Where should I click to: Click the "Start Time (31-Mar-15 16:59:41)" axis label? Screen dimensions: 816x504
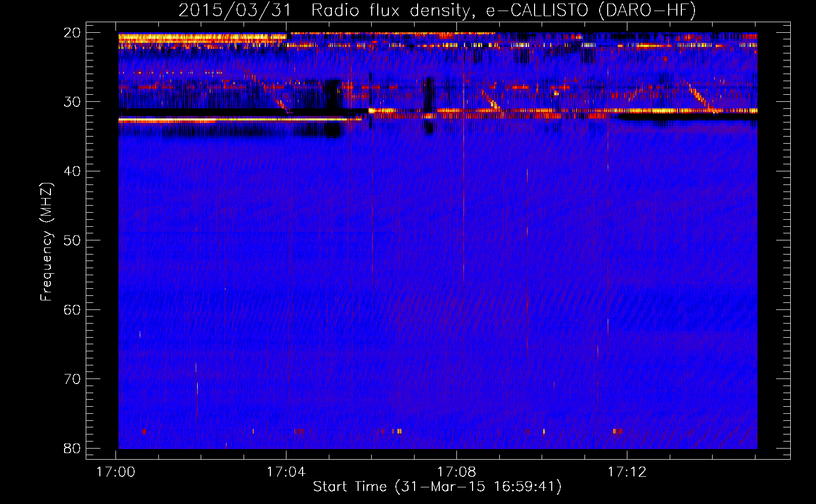coord(437,487)
